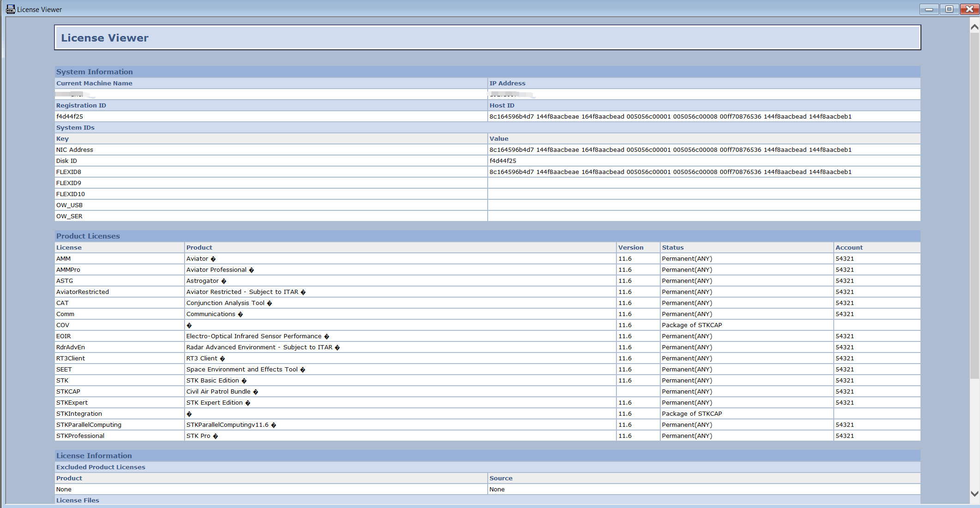This screenshot has width=980, height=508.
Task: Click the License Viewer app icon in title bar
Action: (10, 9)
